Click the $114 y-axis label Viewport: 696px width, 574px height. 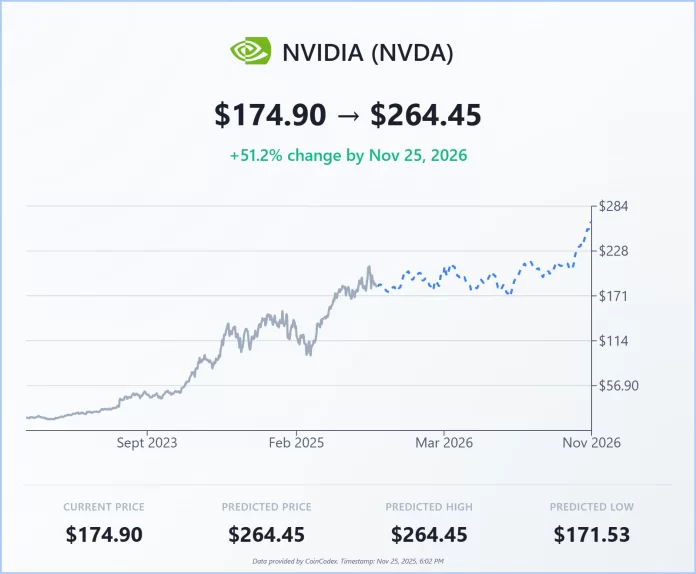point(612,341)
